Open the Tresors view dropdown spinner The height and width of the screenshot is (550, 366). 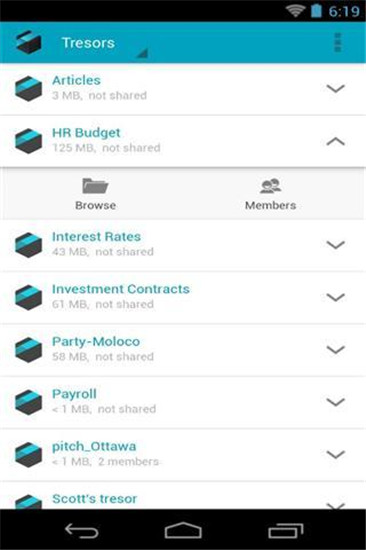coord(105,44)
